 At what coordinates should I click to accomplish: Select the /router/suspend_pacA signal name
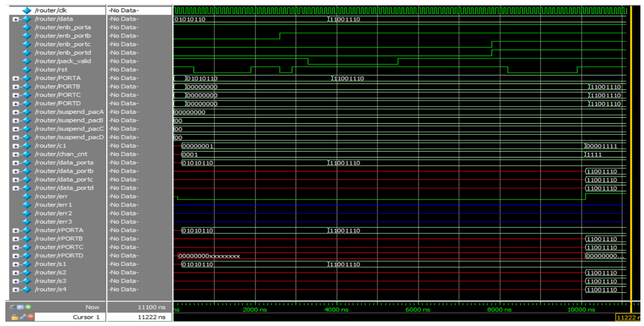click(69, 112)
